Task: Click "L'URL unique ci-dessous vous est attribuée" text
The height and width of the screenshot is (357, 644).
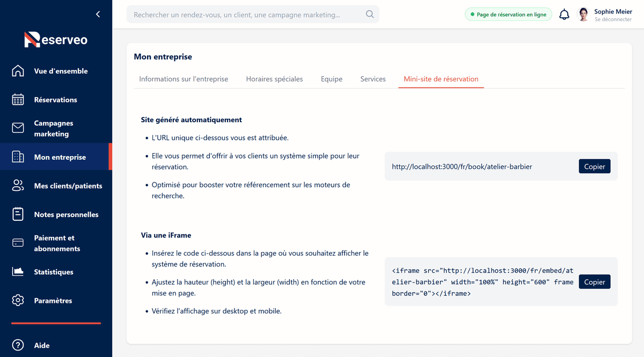Action: pos(221,138)
